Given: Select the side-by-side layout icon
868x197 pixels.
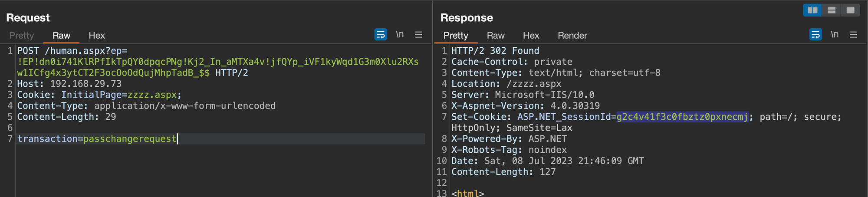Looking at the screenshot, I should click(812, 10).
